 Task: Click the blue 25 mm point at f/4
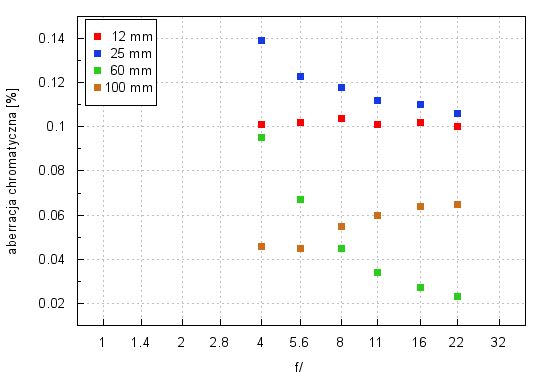tap(261, 41)
